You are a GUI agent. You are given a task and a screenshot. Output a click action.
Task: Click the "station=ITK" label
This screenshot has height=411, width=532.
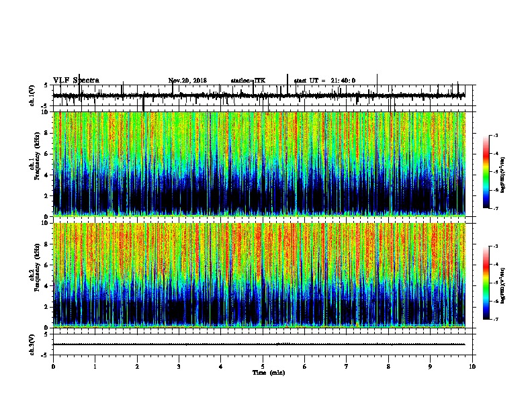248,81
